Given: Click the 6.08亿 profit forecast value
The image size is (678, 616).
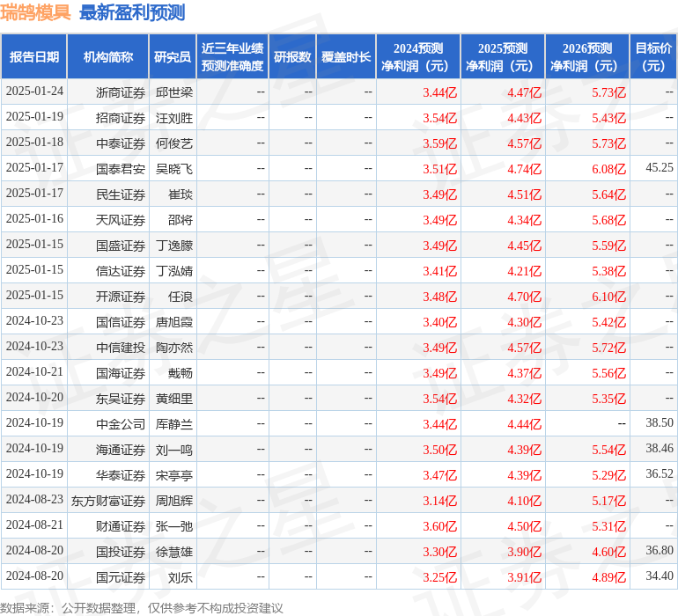Looking at the screenshot, I should pyautogui.click(x=608, y=169).
